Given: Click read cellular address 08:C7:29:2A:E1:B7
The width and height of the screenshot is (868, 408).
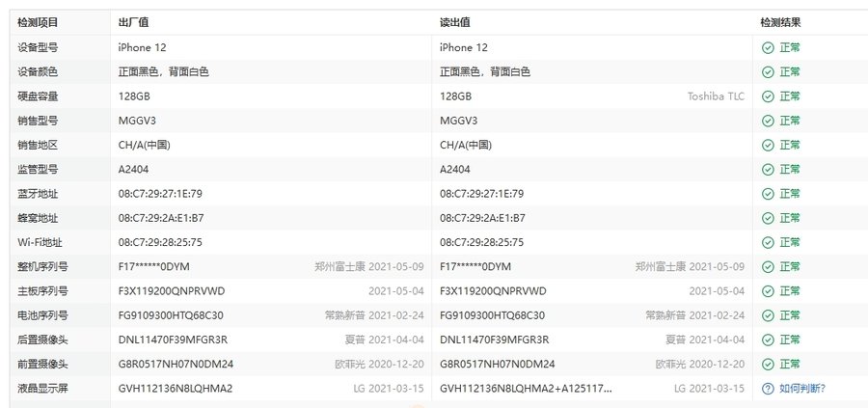Looking at the screenshot, I should pos(483,218).
